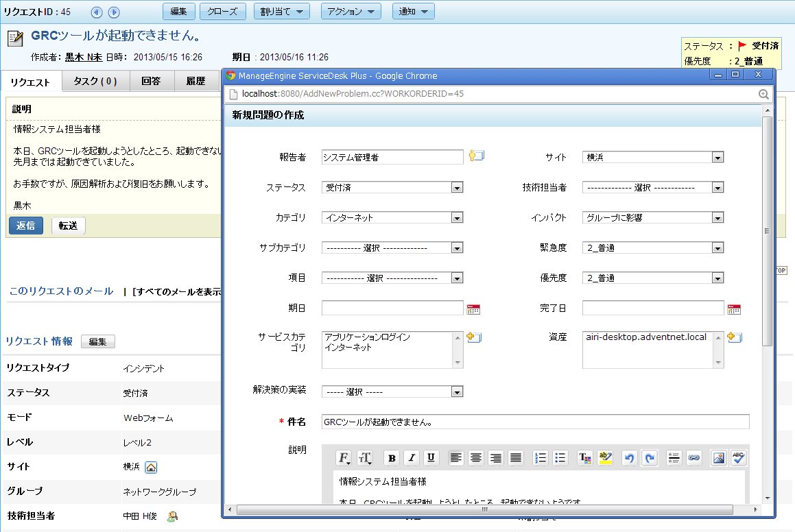
Task: Switch to 回答 tab
Action: tap(151, 81)
